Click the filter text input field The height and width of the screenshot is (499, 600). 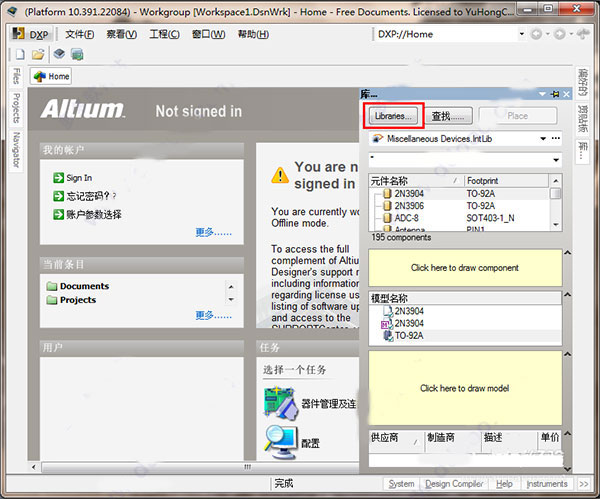pyautogui.click(x=459, y=160)
